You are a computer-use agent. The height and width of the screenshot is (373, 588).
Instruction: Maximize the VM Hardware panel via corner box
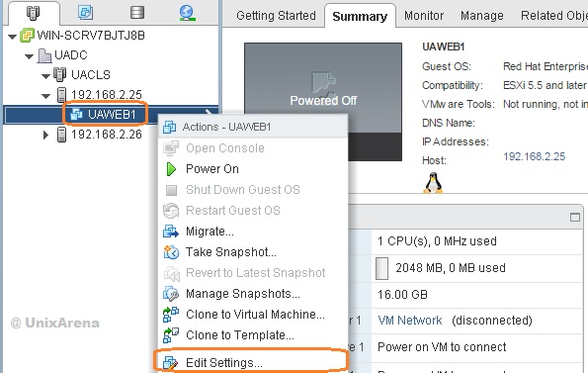[x=575, y=218]
